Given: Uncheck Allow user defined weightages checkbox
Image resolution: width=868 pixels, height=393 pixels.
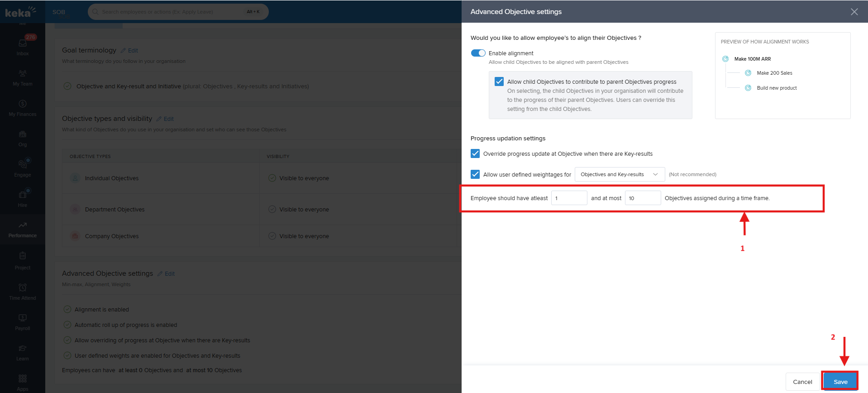Looking at the screenshot, I should 475,174.
